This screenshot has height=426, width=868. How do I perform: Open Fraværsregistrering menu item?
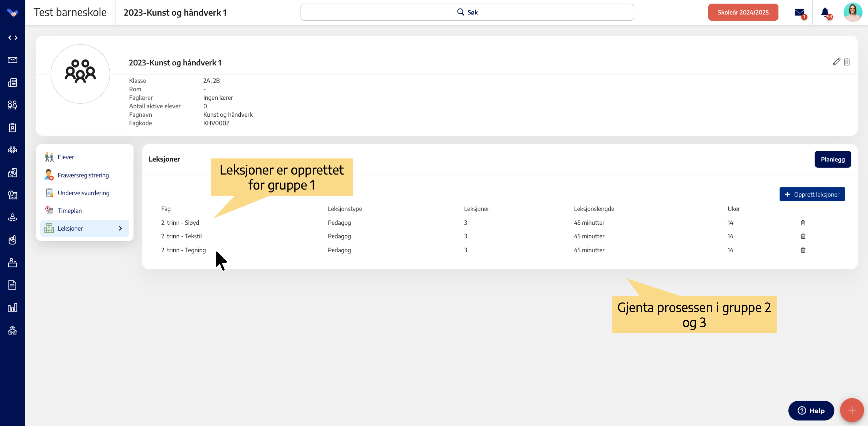[x=85, y=175]
